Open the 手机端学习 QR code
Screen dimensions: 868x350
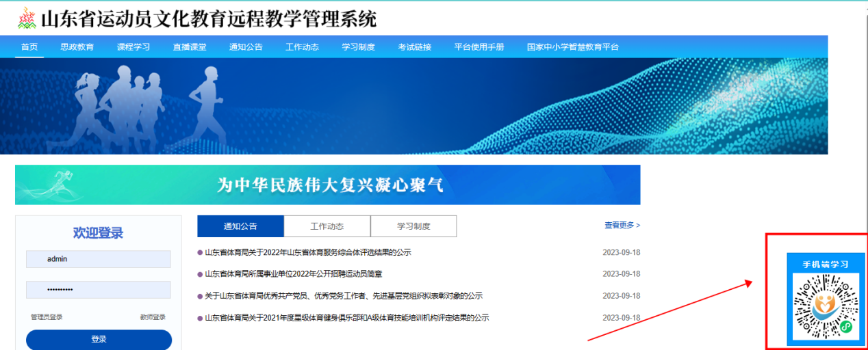(826, 307)
